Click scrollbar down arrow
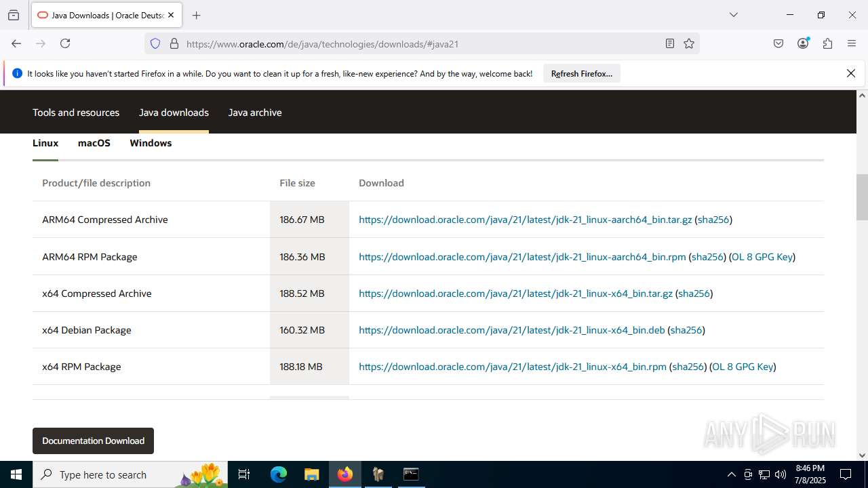This screenshot has height=488, width=868. [862, 455]
